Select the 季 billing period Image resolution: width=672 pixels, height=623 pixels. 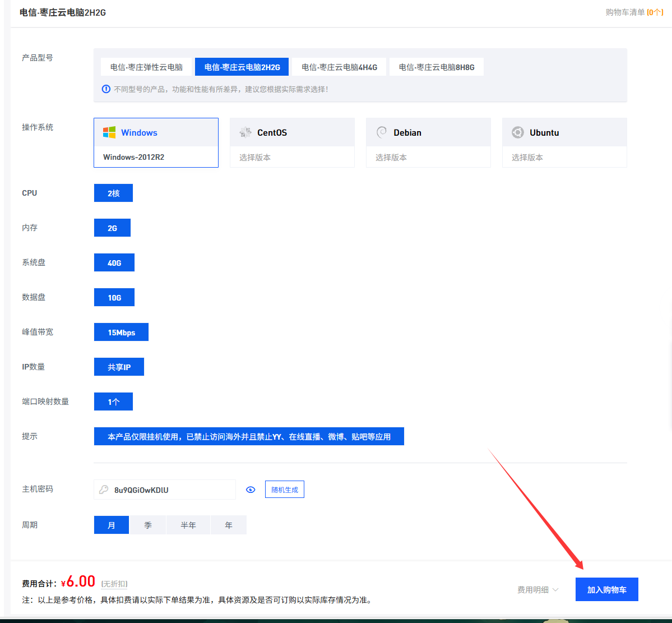click(148, 525)
